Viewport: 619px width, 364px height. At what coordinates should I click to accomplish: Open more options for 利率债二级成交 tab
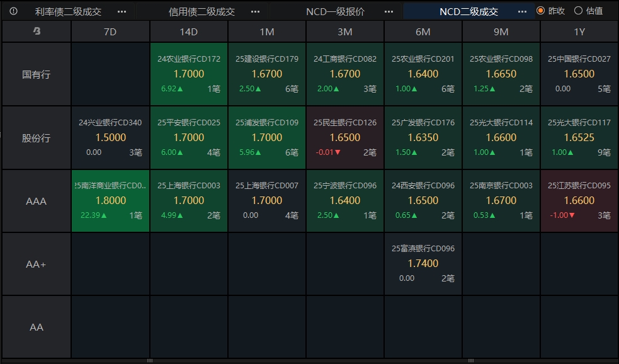(x=122, y=12)
